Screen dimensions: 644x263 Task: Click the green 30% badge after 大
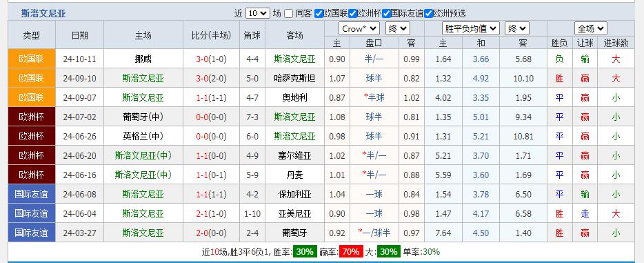pyautogui.click(x=388, y=251)
